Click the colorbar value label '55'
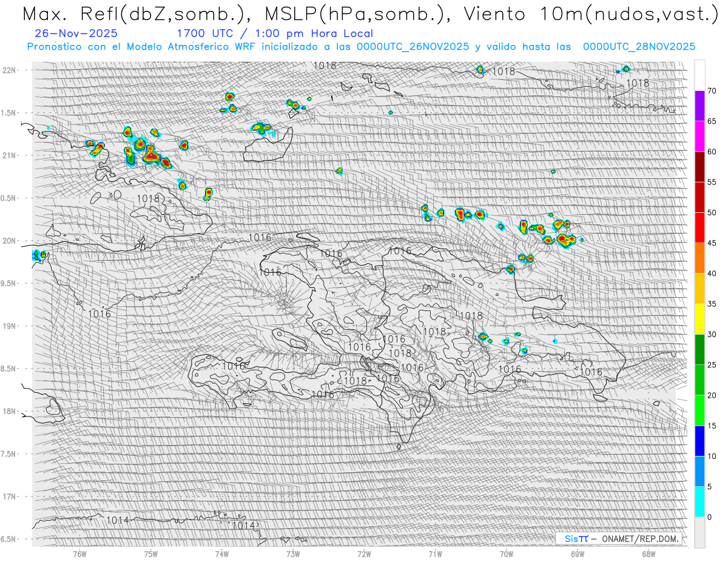Viewport: 728px width, 562px height. coord(712,182)
